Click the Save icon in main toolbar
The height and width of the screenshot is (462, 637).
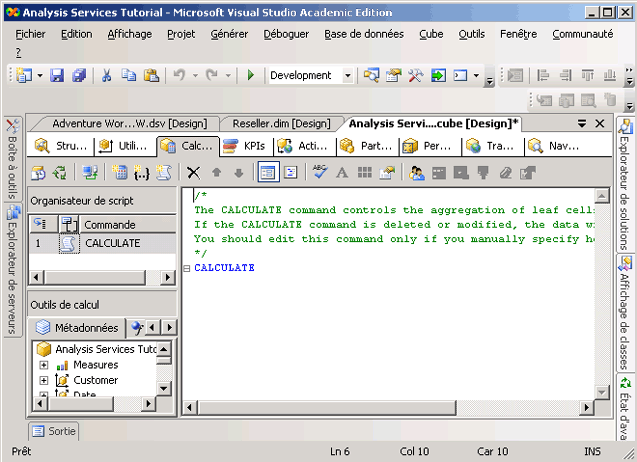point(57,75)
